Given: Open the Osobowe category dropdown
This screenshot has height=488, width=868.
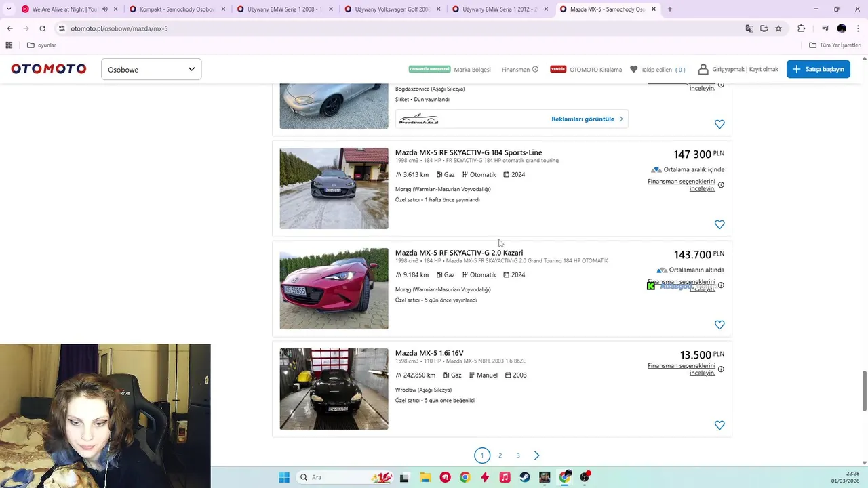Looking at the screenshot, I should 151,69.
